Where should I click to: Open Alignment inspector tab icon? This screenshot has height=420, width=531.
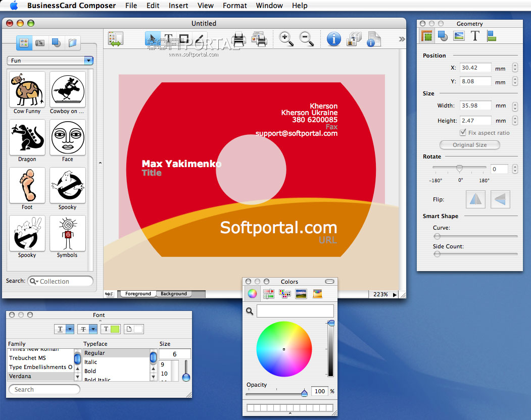(x=492, y=36)
